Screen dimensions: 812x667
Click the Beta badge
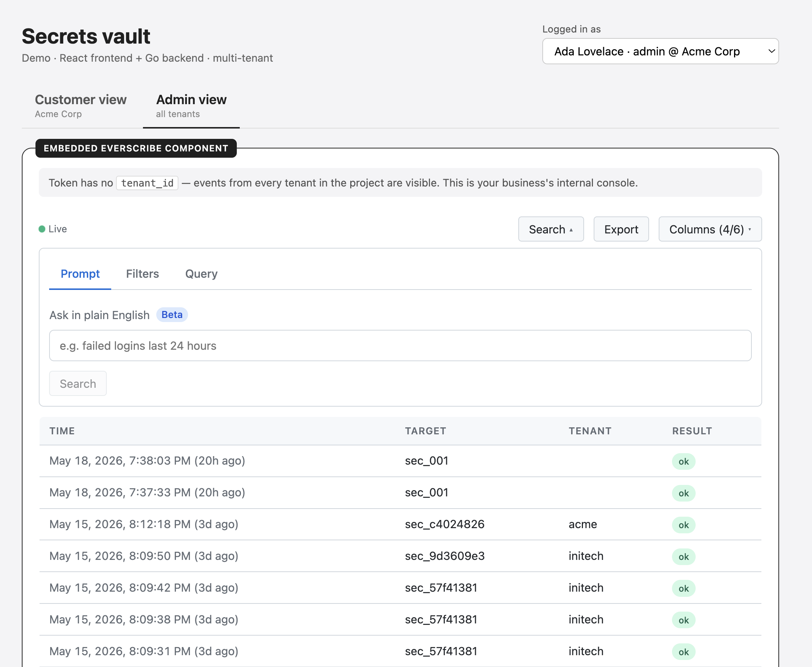[x=172, y=315]
